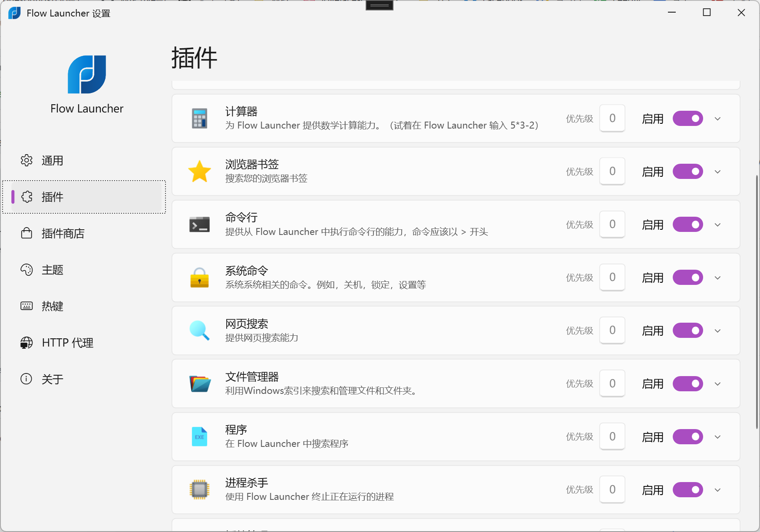
Task: Click the 主题 palette icon
Action: click(x=26, y=270)
